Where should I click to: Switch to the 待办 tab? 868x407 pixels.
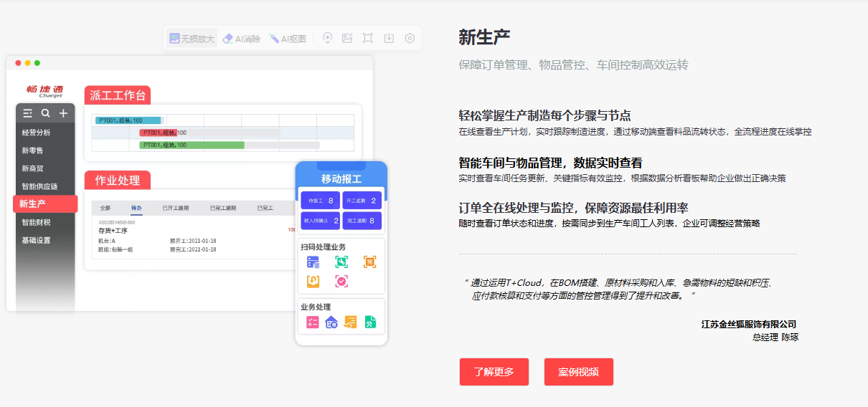coord(136,208)
